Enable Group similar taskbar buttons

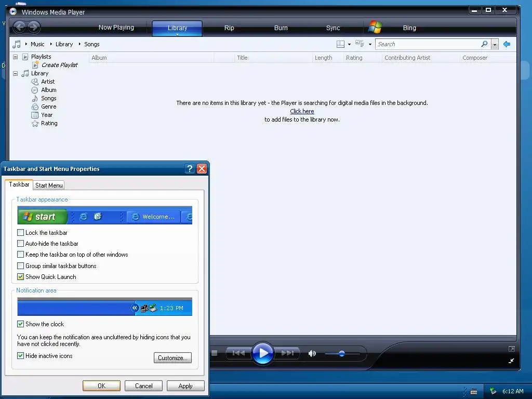(x=20, y=265)
